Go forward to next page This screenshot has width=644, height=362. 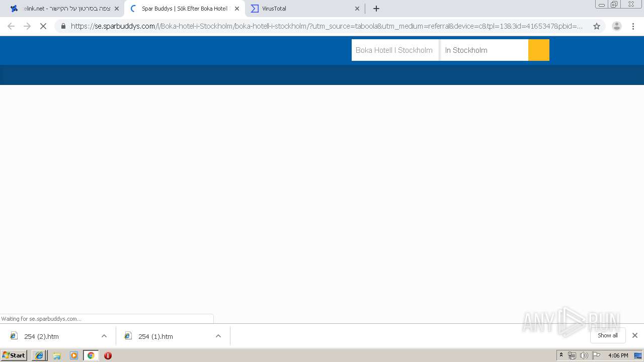tap(27, 26)
